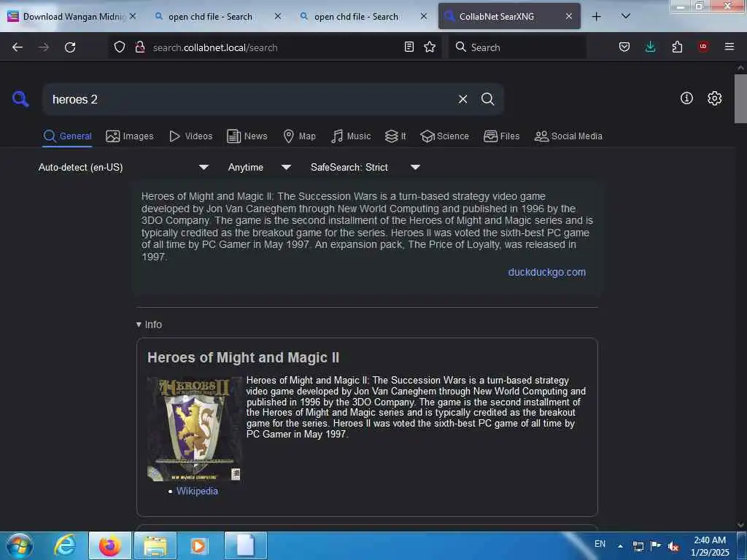Switch to Science search category
This screenshot has height=560, width=747.
coord(444,136)
